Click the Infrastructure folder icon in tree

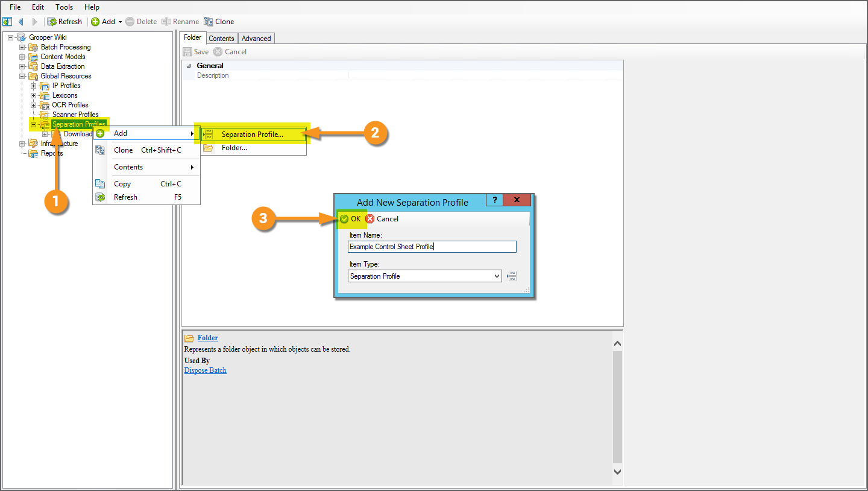click(x=33, y=144)
